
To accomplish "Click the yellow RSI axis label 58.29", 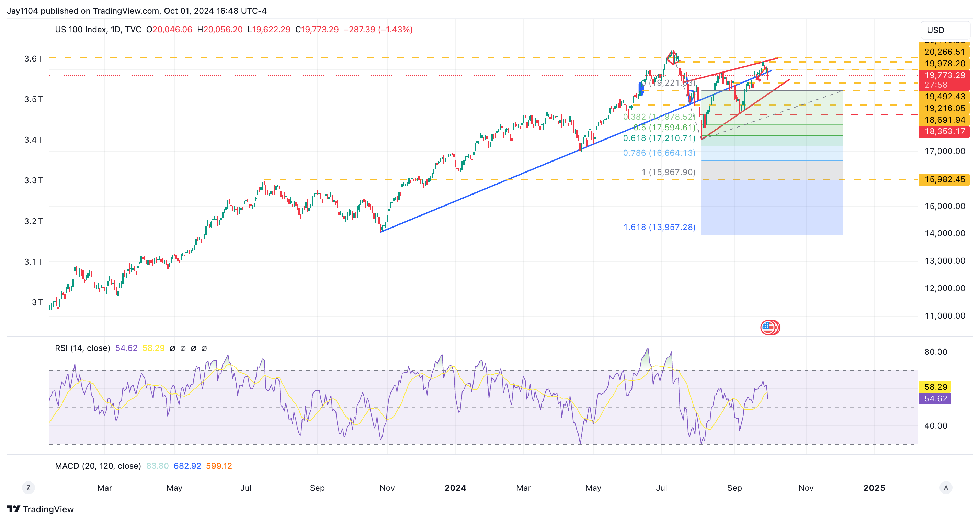I will pyautogui.click(x=935, y=387).
